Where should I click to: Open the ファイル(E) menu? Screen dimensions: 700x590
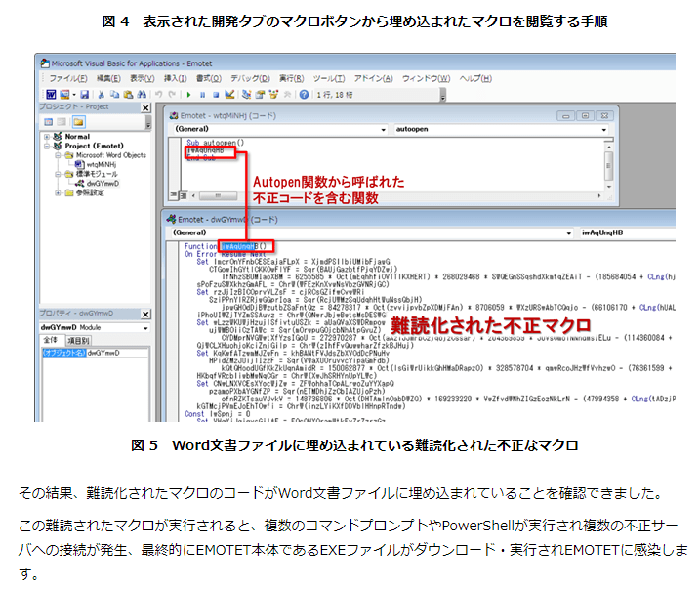[67, 77]
